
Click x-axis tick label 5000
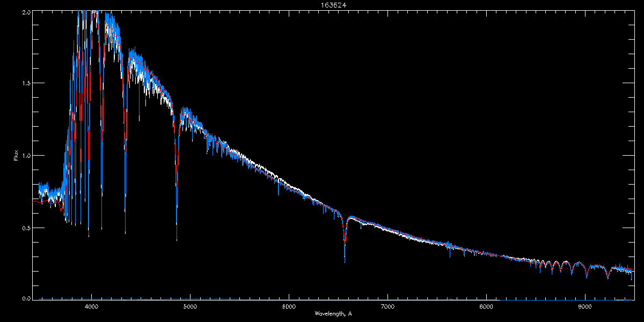(x=190, y=306)
